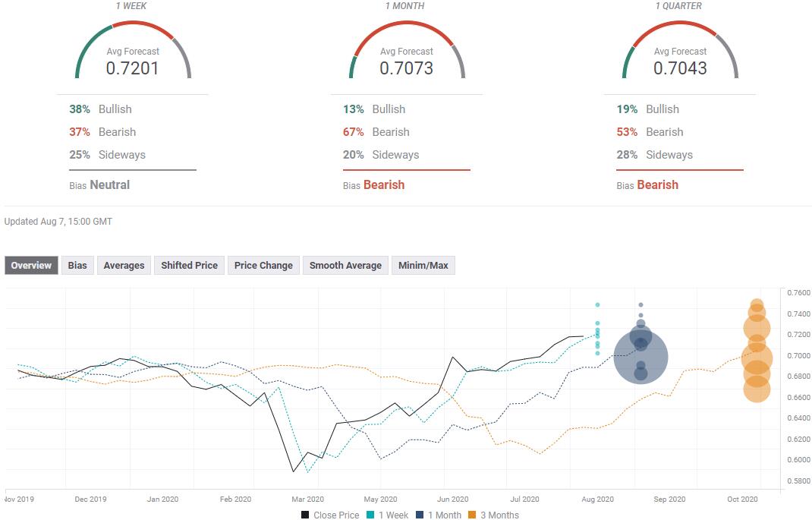The height and width of the screenshot is (520, 812).
Task: Click the 28% Sideways row
Action: click(x=654, y=155)
